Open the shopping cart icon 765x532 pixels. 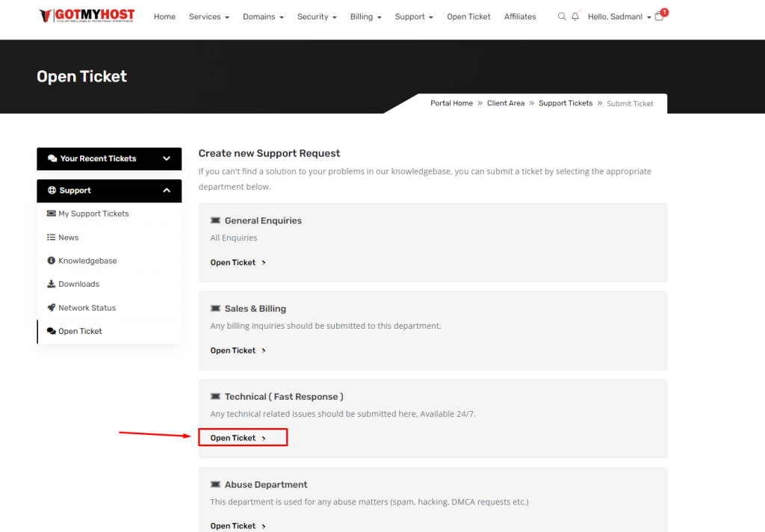click(x=659, y=16)
